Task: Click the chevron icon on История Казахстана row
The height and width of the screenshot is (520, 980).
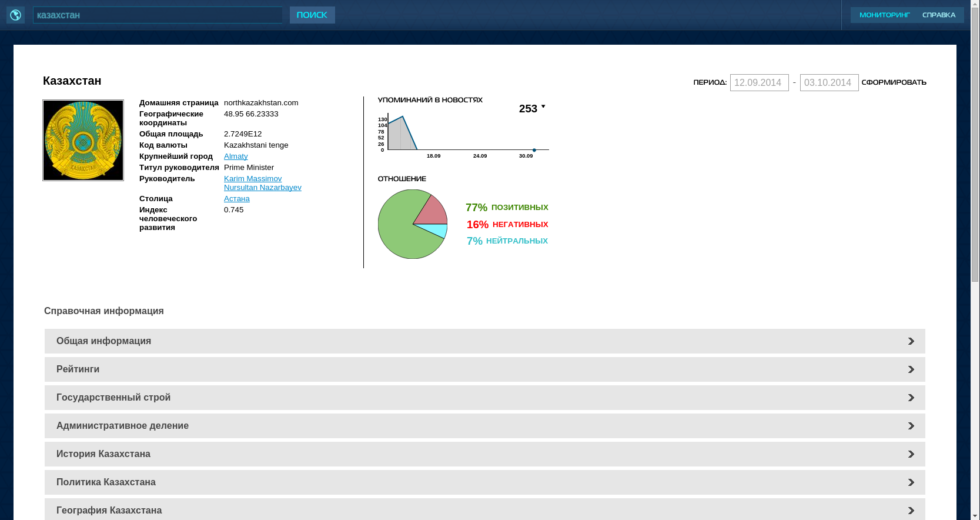Action: pyautogui.click(x=911, y=454)
